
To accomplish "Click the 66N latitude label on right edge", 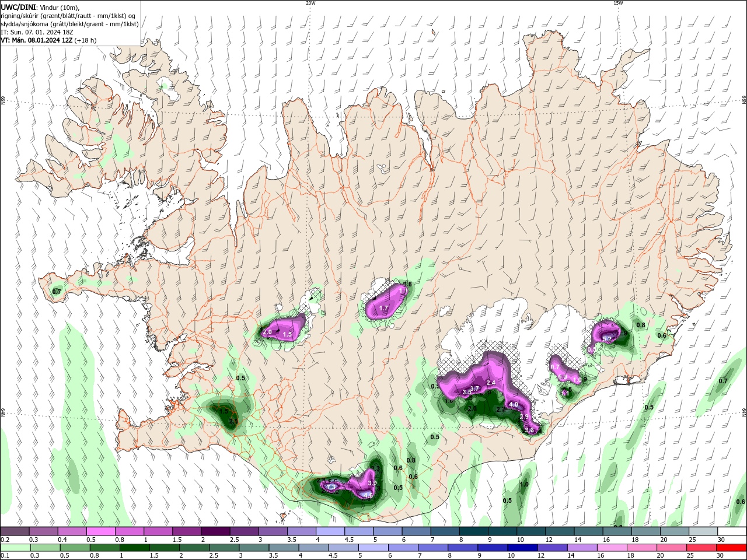I will (x=744, y=101).
